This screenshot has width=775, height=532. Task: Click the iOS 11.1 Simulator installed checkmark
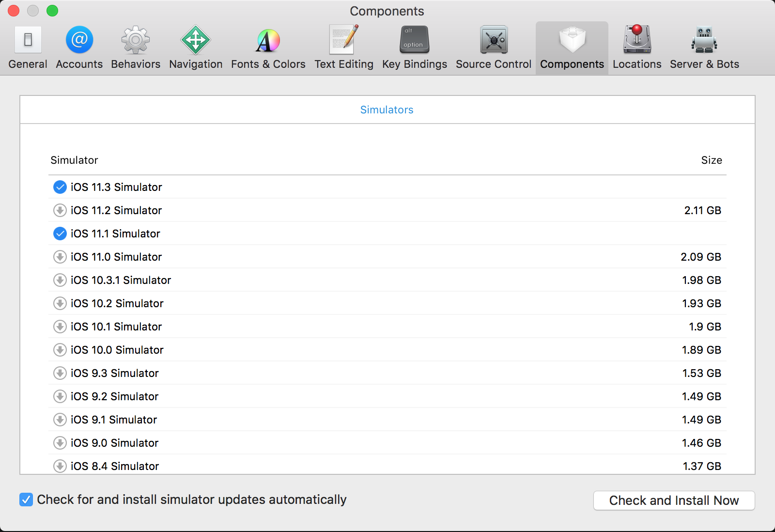point(60,234)
